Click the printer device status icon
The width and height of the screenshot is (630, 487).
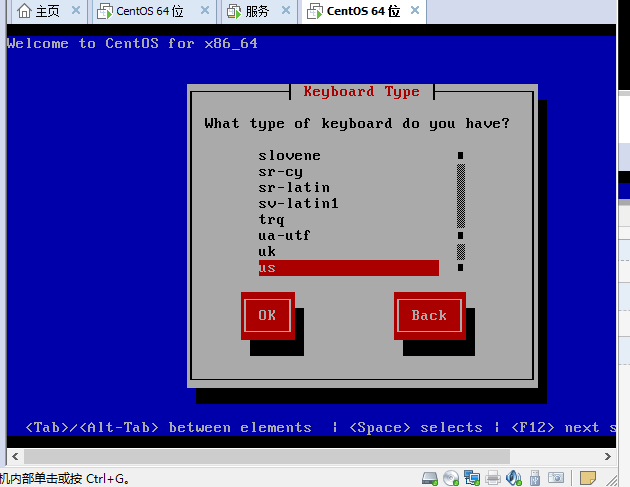(493, 478)
